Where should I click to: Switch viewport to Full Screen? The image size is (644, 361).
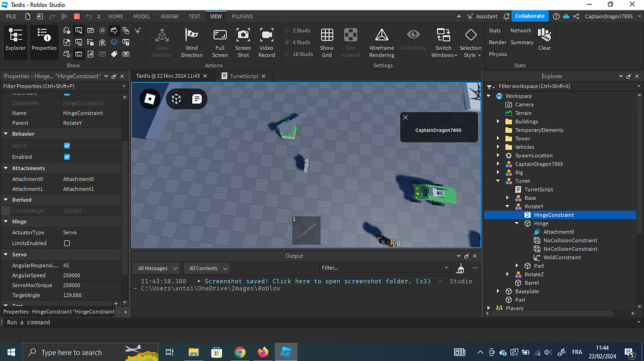220,43
